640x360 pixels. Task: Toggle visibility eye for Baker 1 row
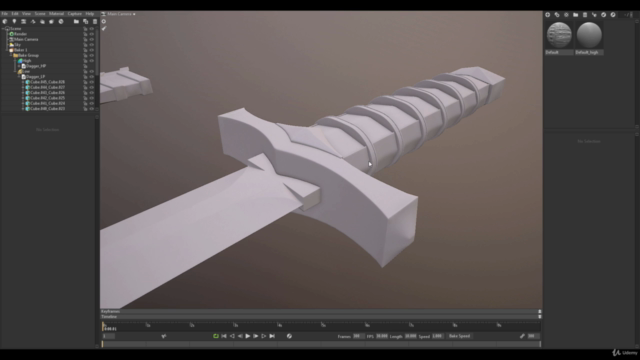(x=92, y=50)
